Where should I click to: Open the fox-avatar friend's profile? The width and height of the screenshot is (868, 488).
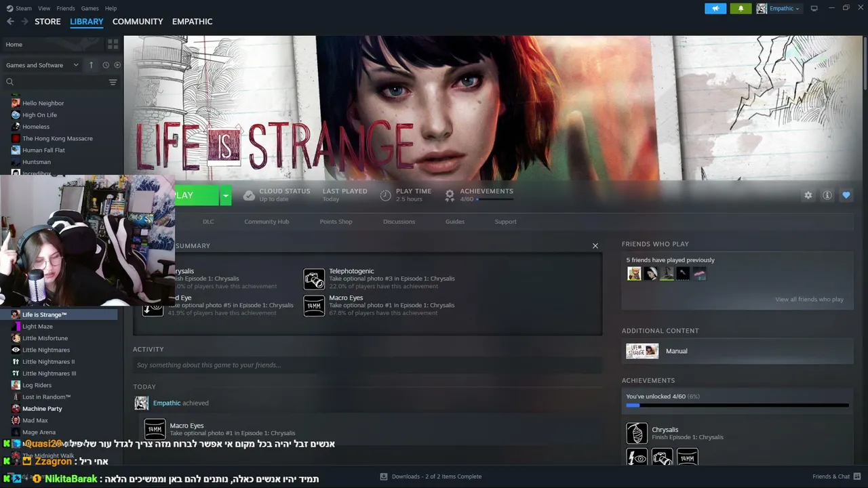point(634,274)
